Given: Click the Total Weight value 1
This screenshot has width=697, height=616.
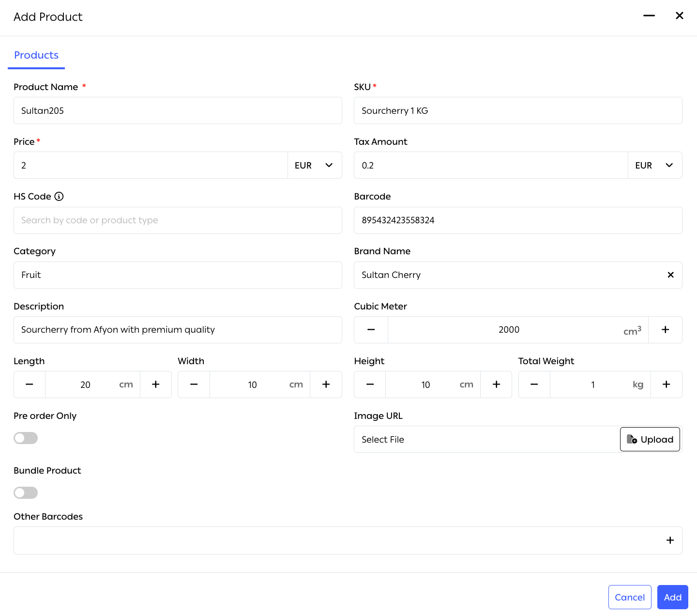Looking at the screenshot, I should [x=593, y=385].
